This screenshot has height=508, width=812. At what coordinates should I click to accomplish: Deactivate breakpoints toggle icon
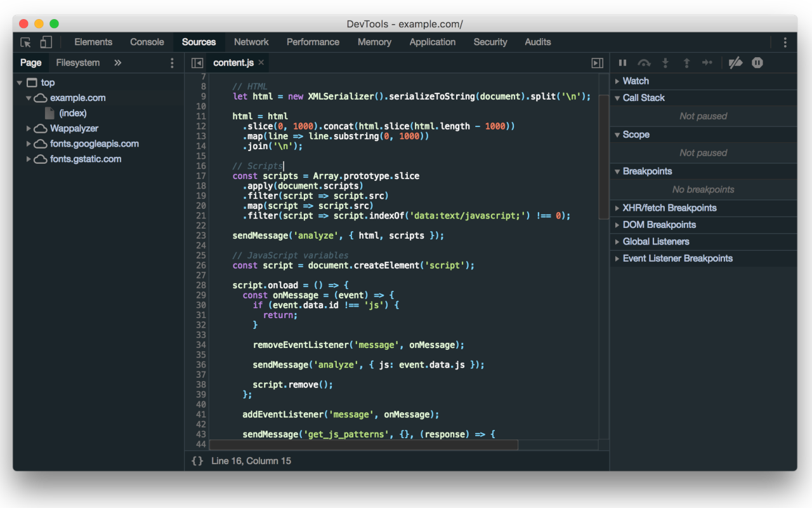[735, 63]
